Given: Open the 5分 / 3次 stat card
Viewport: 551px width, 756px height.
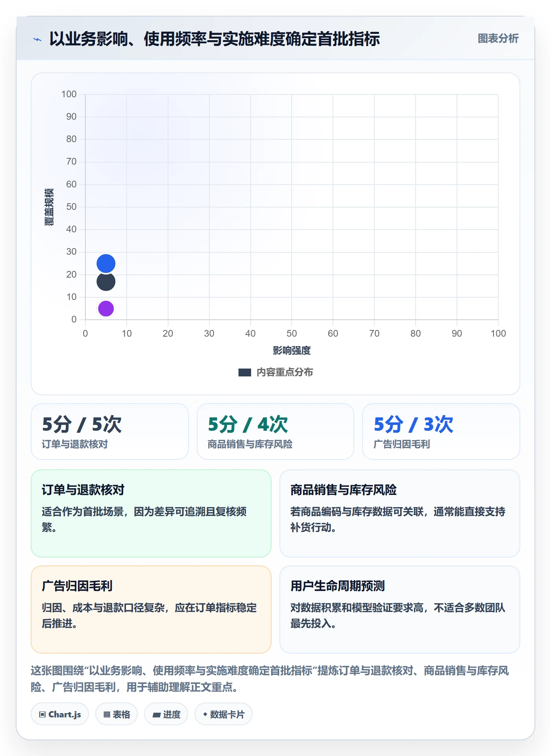Looking at the screenshot, I should (x=441, y=432).
